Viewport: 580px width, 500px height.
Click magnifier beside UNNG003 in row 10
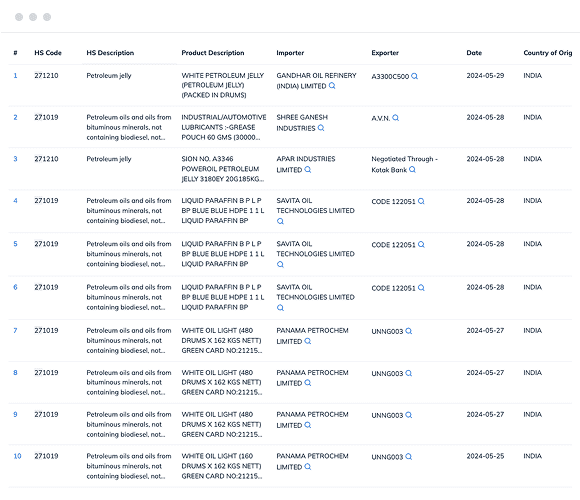(x=409, y=457)
